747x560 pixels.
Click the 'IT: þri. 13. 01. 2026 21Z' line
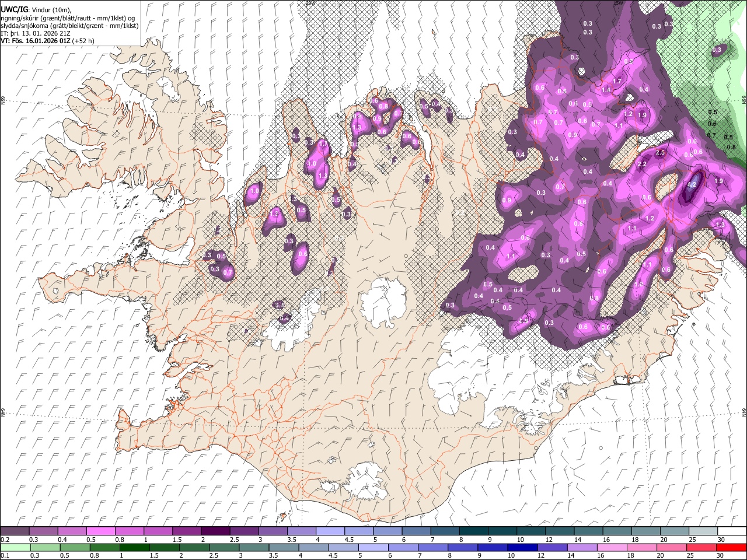36,33
